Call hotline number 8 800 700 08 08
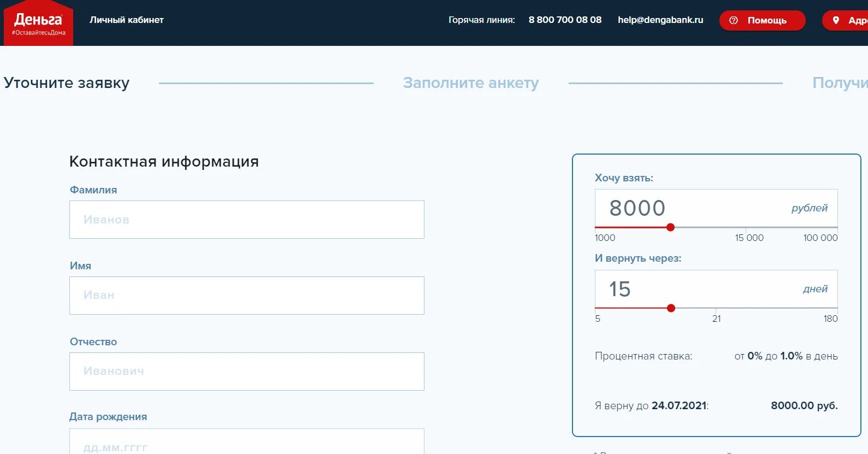This screenshot has width=868, height=454. pyautogui.click(x=565, y=20)
